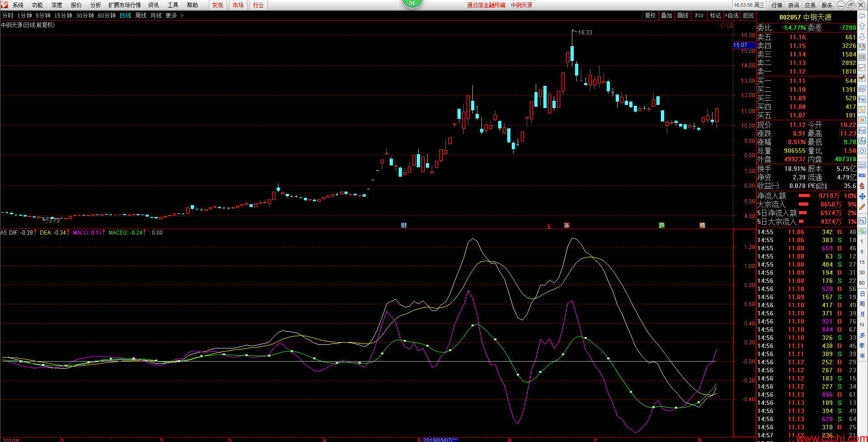Expand the 更多 periods list
Viewport: 868px width, 442px height.
(174, 16)
